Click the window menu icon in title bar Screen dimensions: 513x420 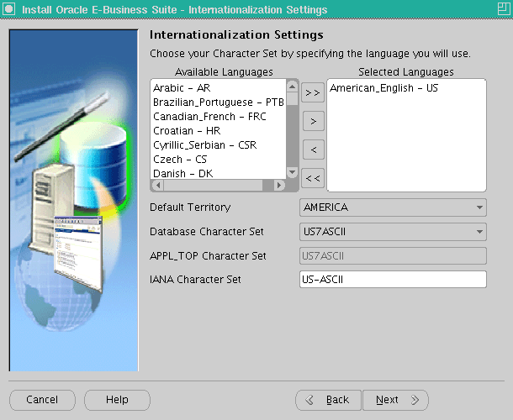click(9, 9)
